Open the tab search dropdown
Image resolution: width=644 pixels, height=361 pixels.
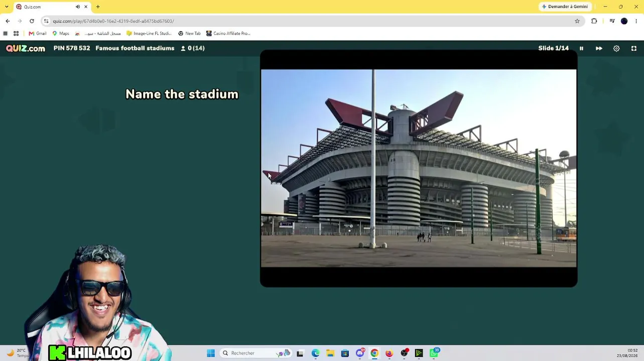[7, 7]
